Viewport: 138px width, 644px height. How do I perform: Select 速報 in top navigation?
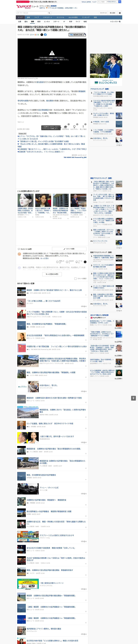[x=28, y=17]
